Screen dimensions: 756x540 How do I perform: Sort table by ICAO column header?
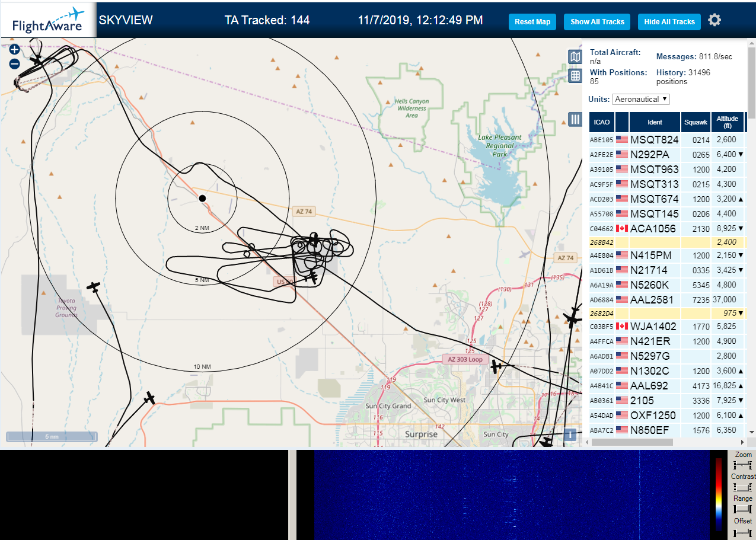(x=602, y=122)
